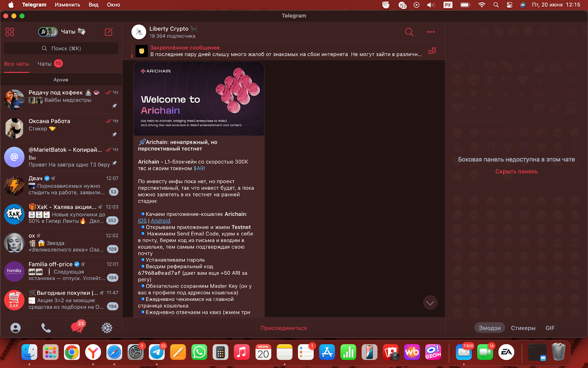Open the Окно menu
The height and width of the screenshot is (368, 588).
click(x=114, y=5)
